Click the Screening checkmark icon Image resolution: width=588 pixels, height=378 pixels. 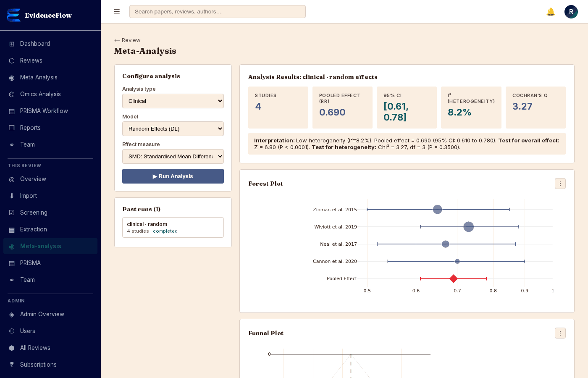(x=12, y=213)
